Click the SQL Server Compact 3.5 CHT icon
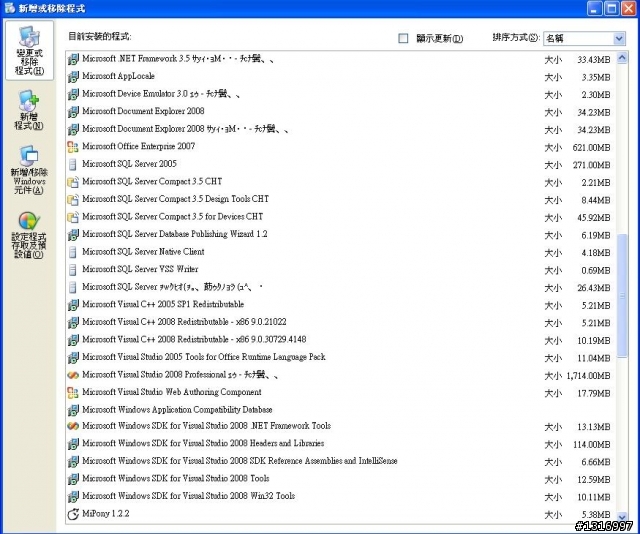 [x=73, y=182]
